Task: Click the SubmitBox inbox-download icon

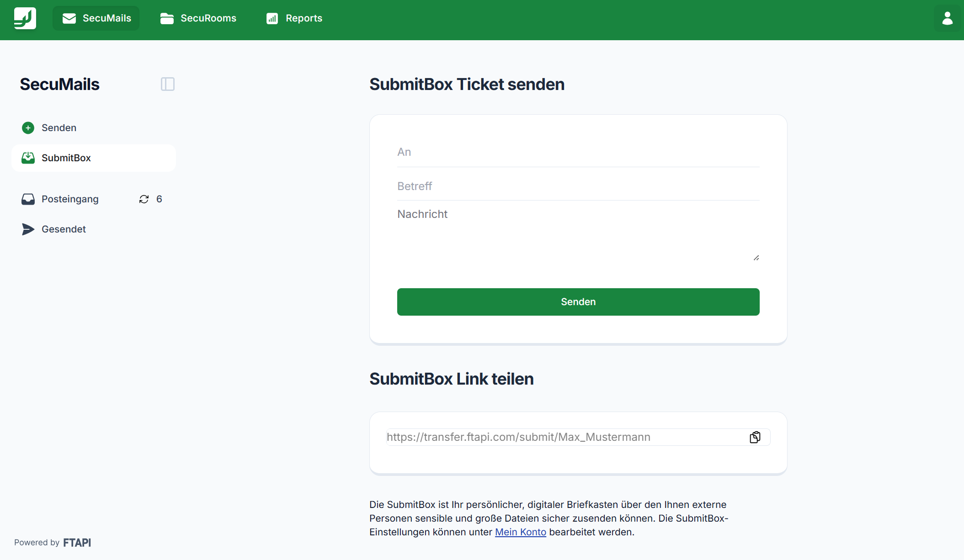Action: point(28,158)
